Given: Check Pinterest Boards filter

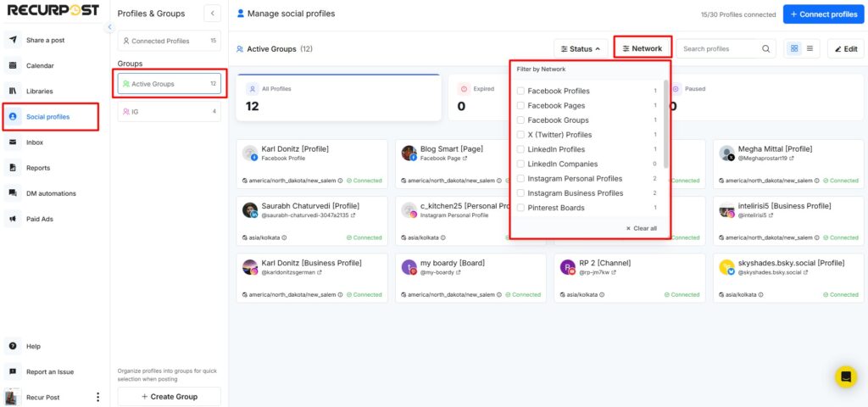Looking at the screenshot, I should coord(520,208).
